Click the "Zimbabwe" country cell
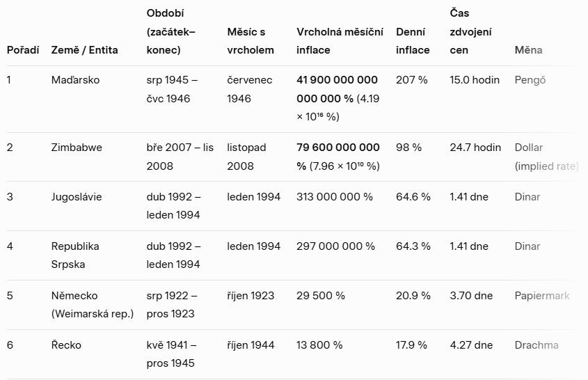The width and height of the screenshot is (588, 380). [77, 148]
